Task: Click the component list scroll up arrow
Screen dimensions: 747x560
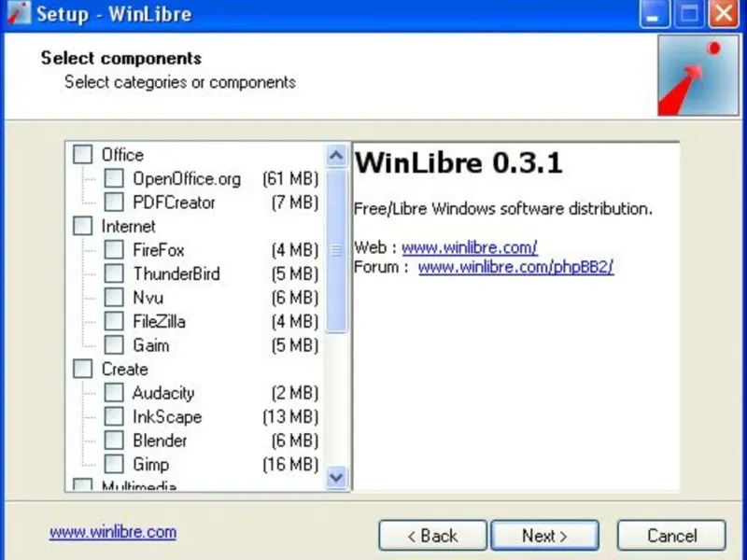Action: 336,156
